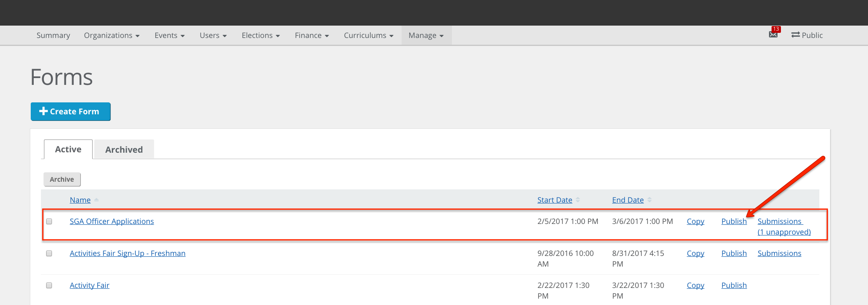Click the end date 3/22/2017 1:30 PM
868x305 pixels.
pyautogui.click(x=638, y=290)
